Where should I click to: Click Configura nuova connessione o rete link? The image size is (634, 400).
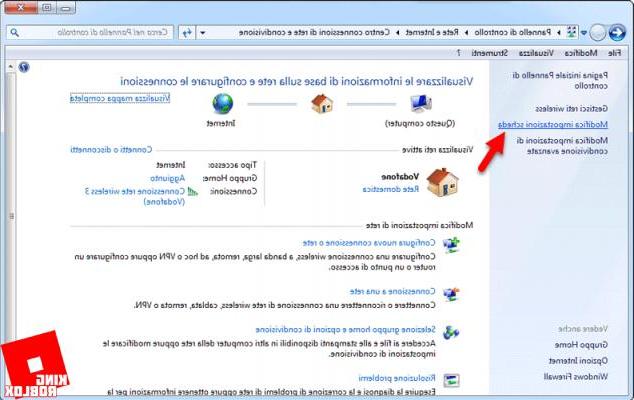pyautogui.click(x=369, y=243)
